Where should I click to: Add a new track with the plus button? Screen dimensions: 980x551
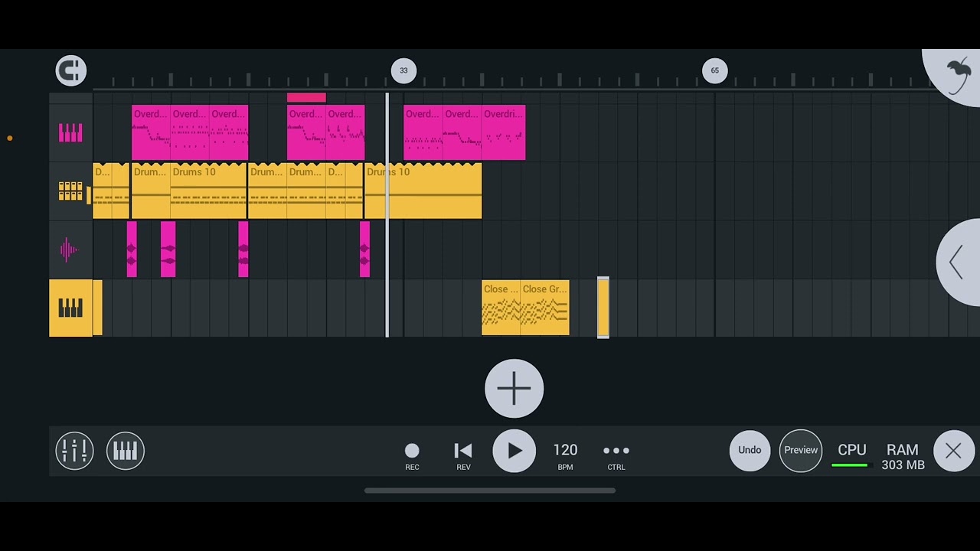point(514,389)
